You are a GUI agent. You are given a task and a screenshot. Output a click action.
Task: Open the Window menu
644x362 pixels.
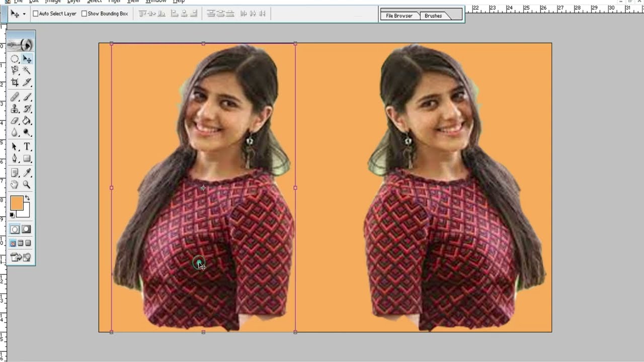tap(156, 2)
